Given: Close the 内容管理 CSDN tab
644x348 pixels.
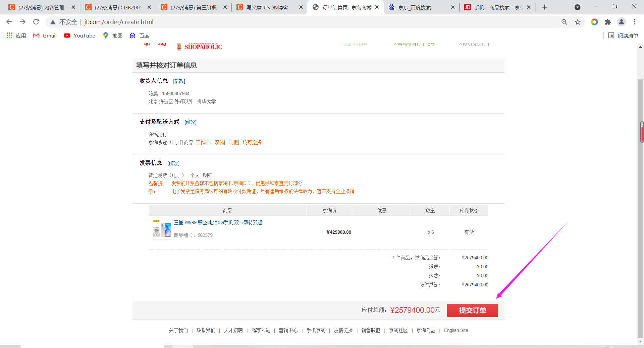Looking at the screenshot, I should (x=73, y=7).
